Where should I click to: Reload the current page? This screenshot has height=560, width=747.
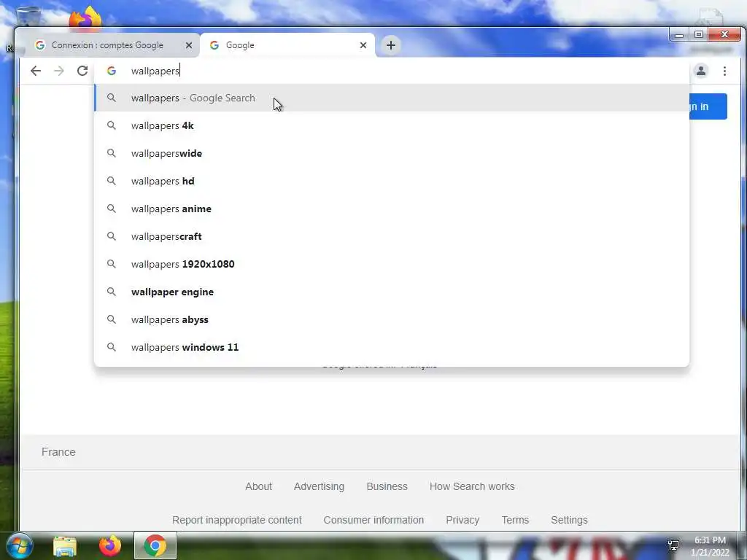click(82, 71)
